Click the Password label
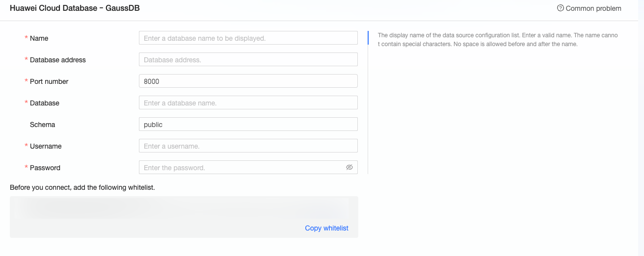Viewport: 644px width, 256px height. tap(45, 168)
